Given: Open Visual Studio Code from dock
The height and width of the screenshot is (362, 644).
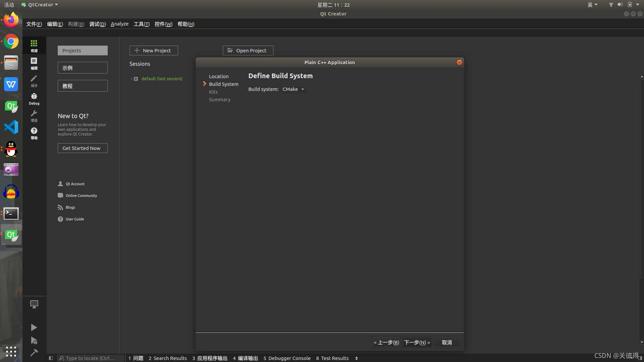Looking at the screenshot, I should point(11,127).
